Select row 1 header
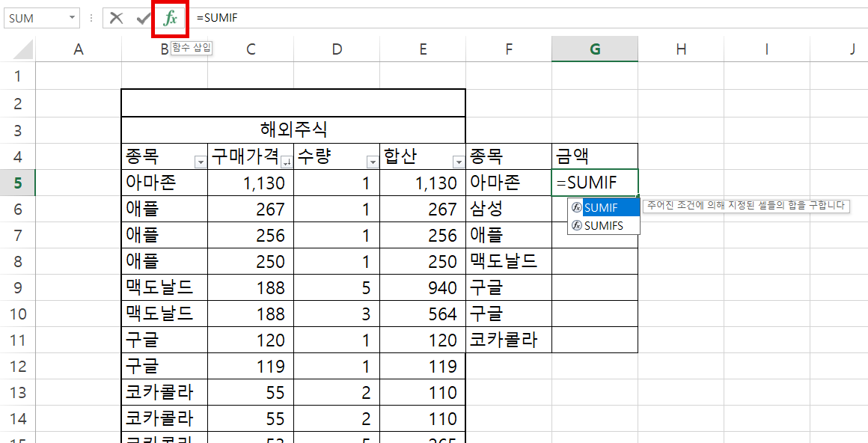The height and width of the screenshot is (443, 868). (18, 76)
